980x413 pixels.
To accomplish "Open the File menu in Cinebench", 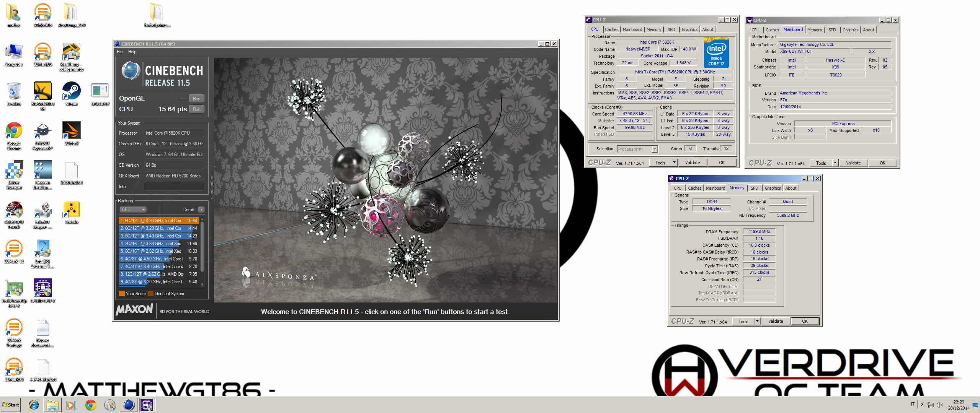I will click(120, 52).
